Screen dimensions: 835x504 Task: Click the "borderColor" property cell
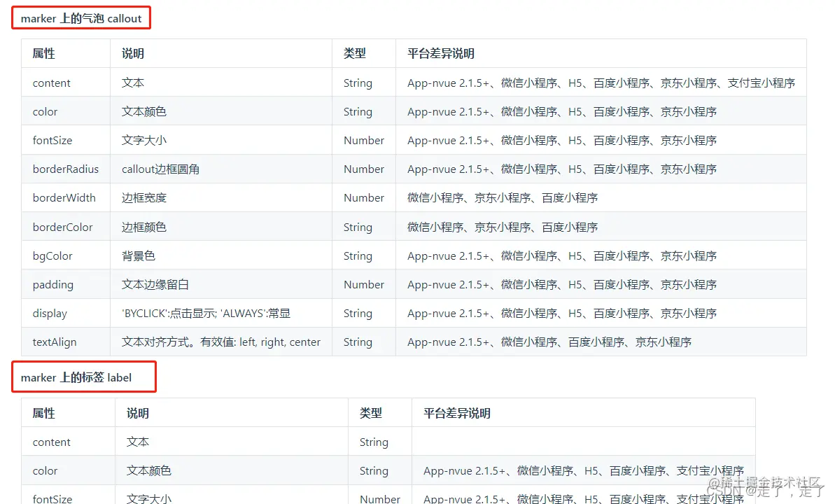(62, 227)
